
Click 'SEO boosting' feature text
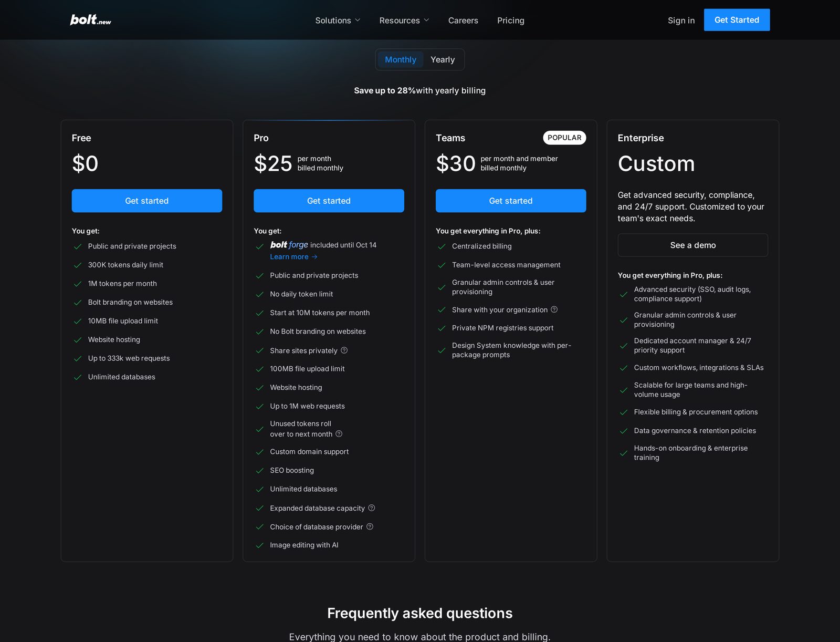click(x=292, y=470)
